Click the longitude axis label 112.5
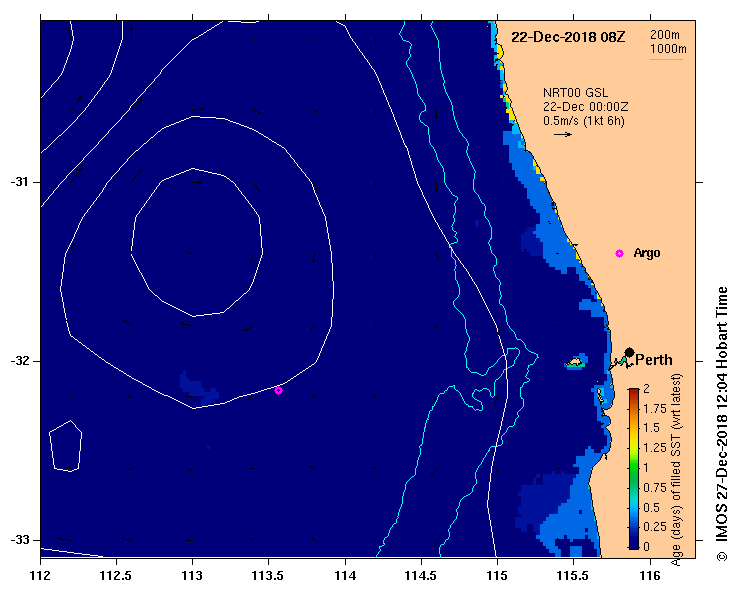The height and width of the screenshot is (592, 739). [116, 576]
